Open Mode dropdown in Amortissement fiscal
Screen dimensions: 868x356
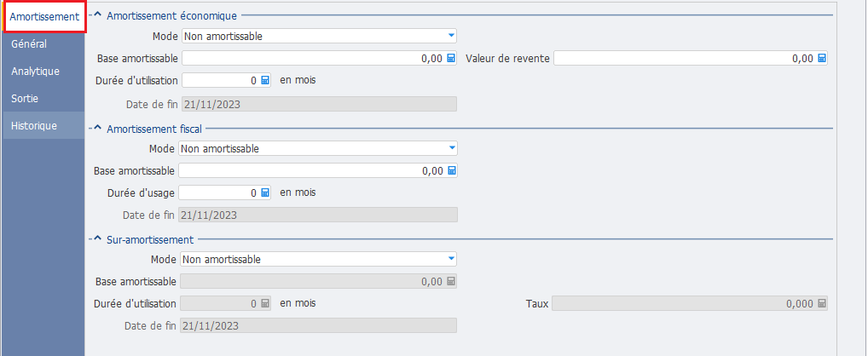point(451,148)
